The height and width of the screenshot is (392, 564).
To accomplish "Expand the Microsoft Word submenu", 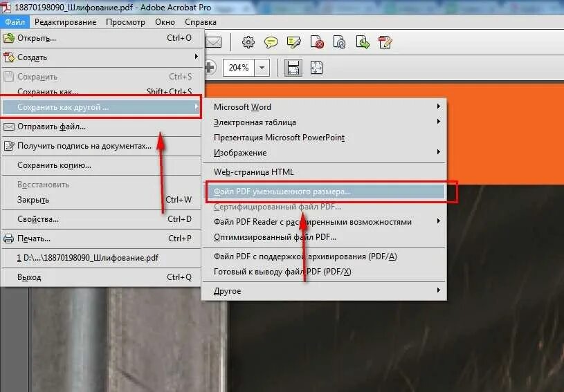I will click(x=325, y=107).
